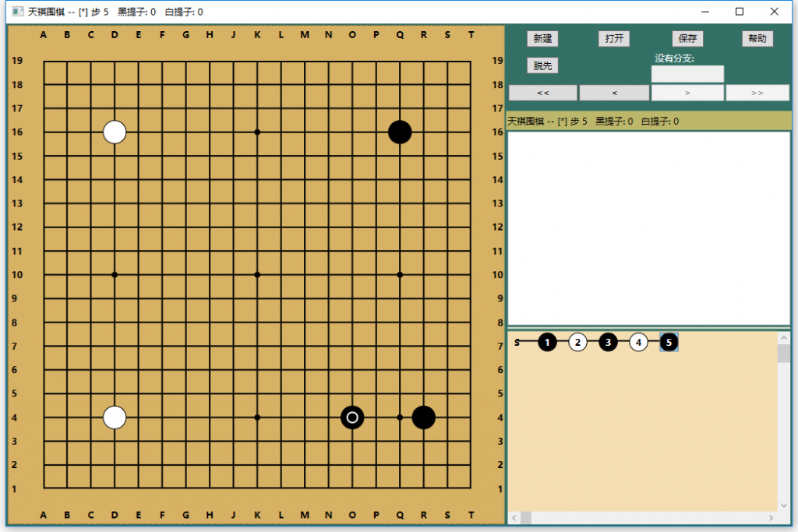
Task: Select move 1 node in move tree
Action: pos(548,342)
